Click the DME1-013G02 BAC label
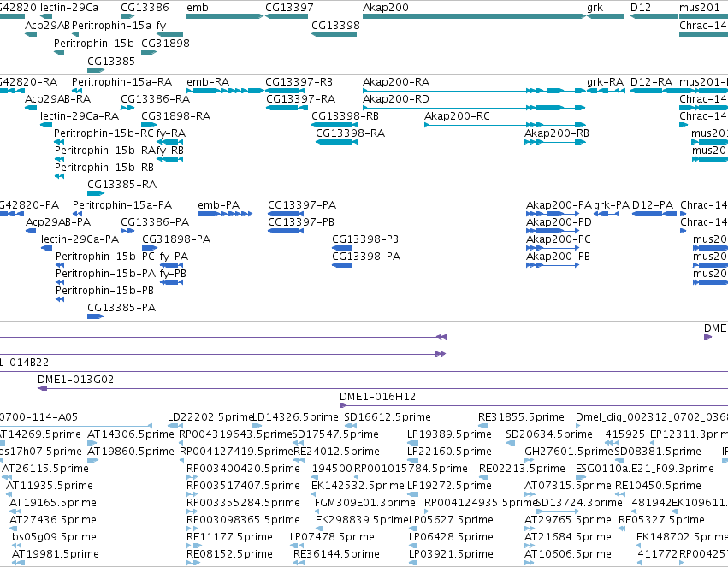728x567 pixels. [x=75, y=380]
